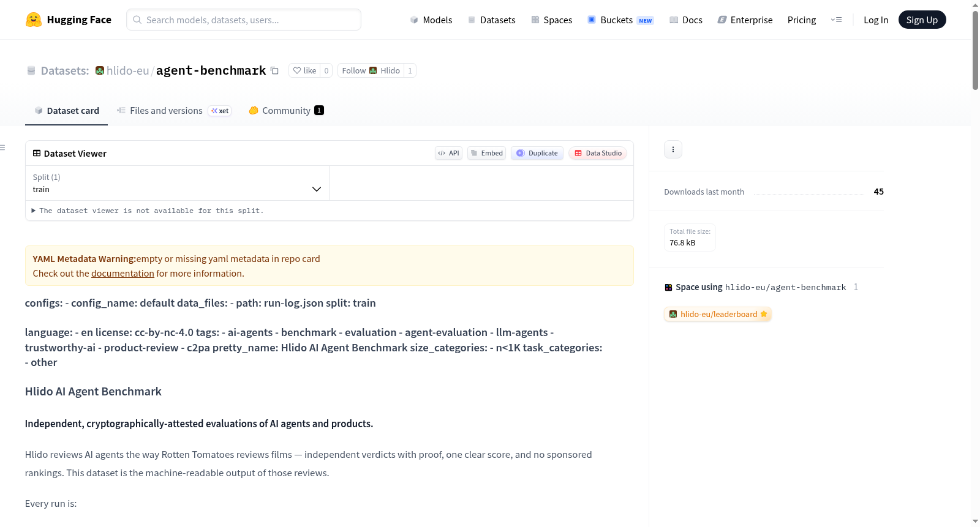Open the documentation link in YAML warning

pos(123,274)
